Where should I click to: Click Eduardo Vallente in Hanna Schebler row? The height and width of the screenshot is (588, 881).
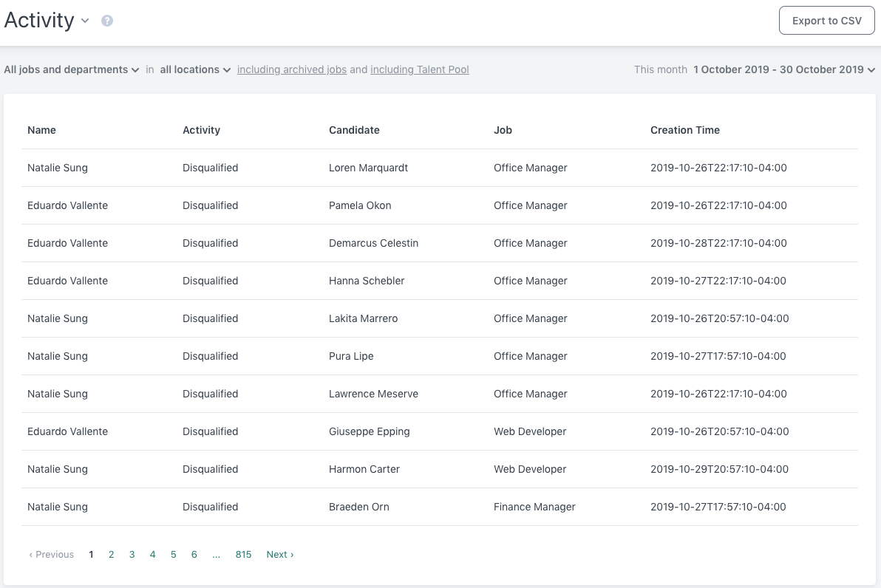tap(67, 281)
